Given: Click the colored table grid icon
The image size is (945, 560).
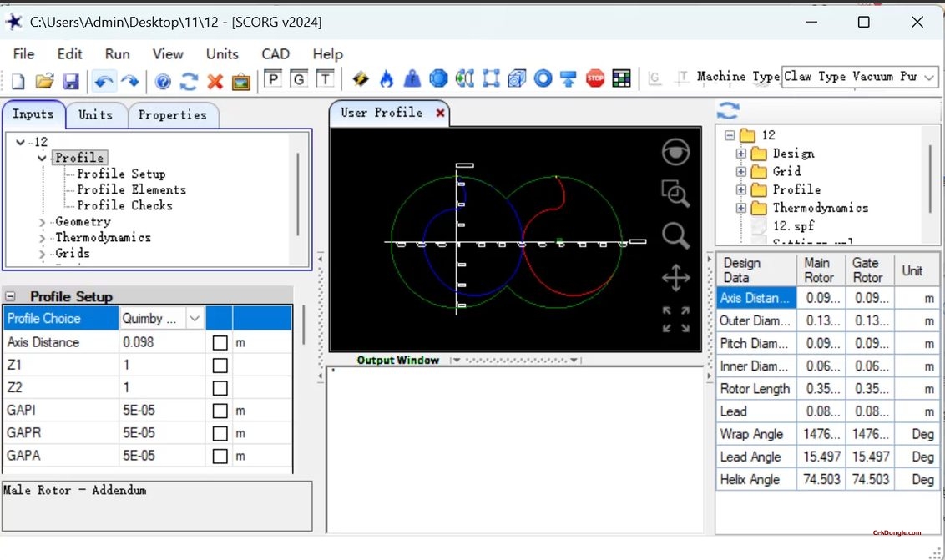Looking at the screenshot, I should tap(621, 78).
